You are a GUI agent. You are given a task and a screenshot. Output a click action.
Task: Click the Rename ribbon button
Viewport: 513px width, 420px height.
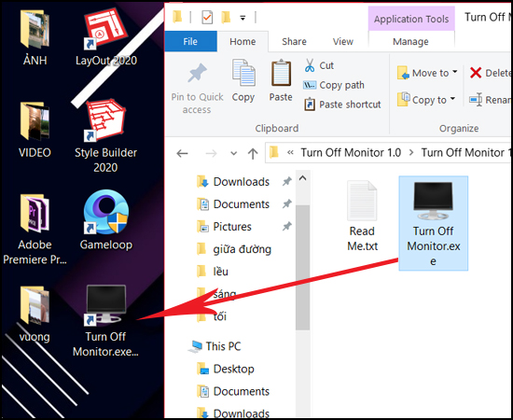click(490, 100)
